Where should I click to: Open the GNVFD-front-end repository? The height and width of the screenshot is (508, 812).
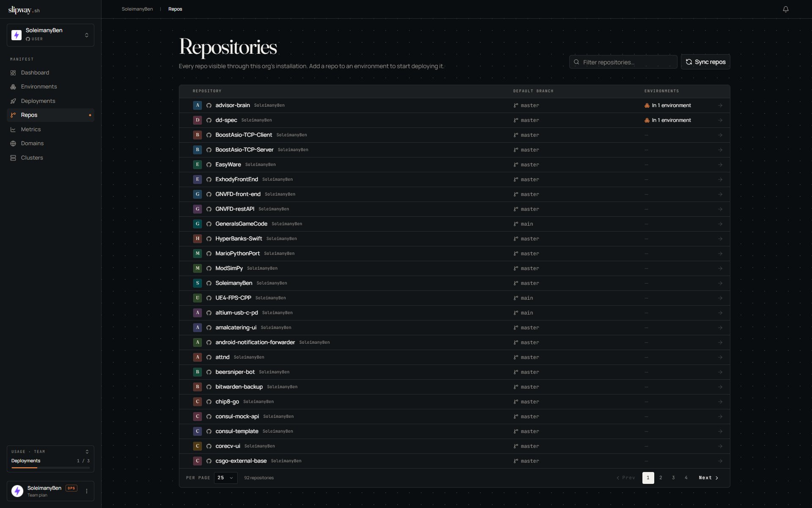[x=238, y=194]
